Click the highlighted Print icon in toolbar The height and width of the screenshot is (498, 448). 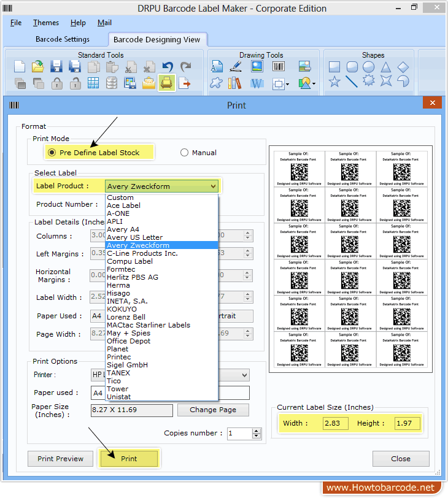pos(167,83)
